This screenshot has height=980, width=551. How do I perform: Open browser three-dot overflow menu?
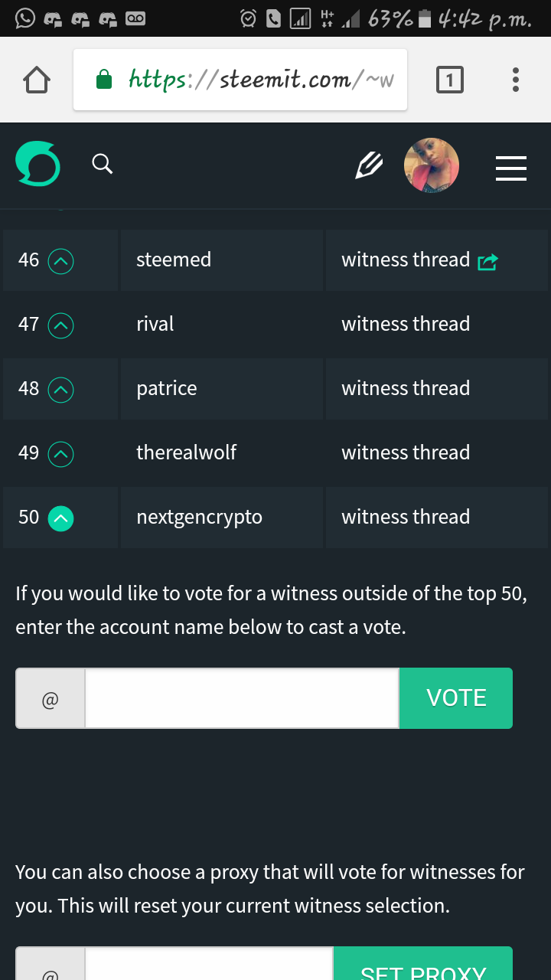click(x=516, y=80)
